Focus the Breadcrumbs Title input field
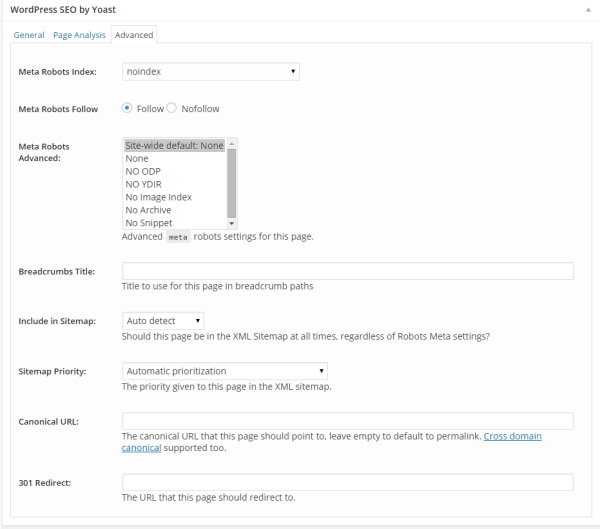 pos(347,271)
